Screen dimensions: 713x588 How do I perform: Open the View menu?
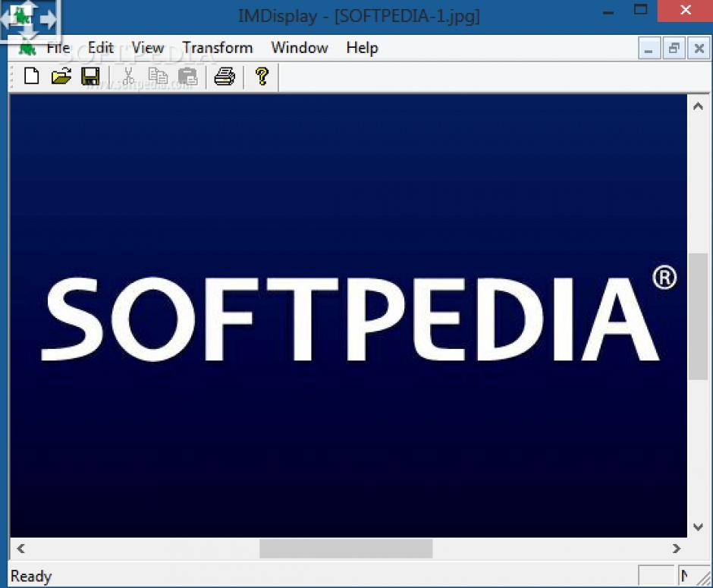(x=148, y=48)
